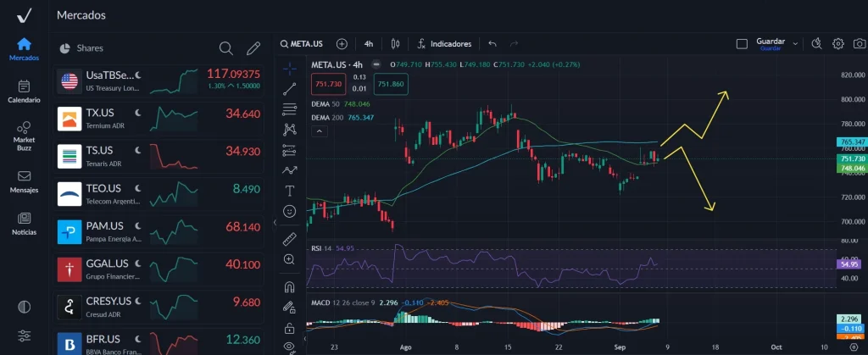Select the crosshair cursor tool

click(x=290, y=69)
